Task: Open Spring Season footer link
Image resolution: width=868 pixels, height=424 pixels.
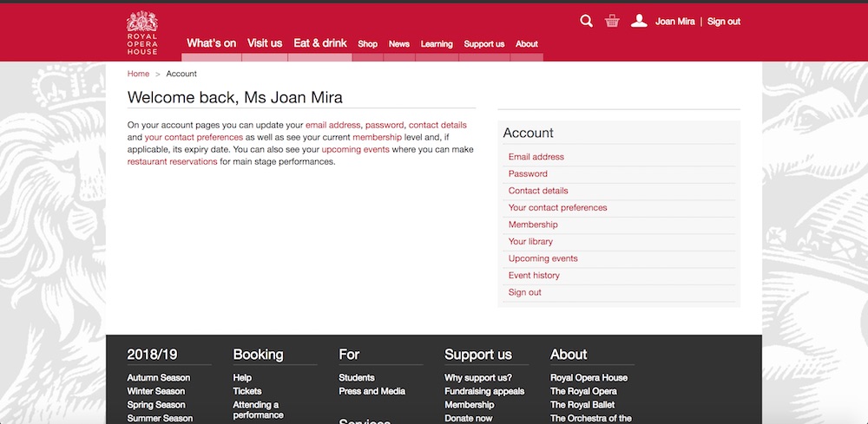Action: pos(156,405)
